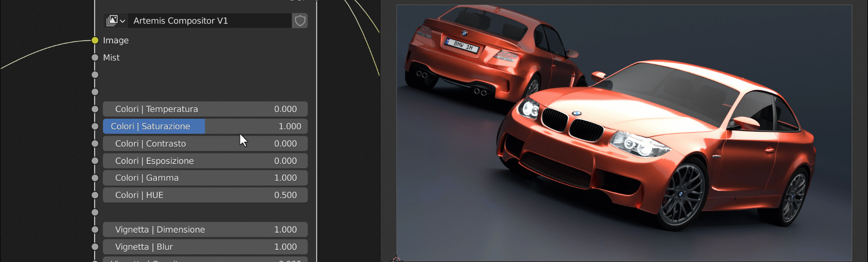Click the Colori | Contrasto slider

(x=205, y=144)
